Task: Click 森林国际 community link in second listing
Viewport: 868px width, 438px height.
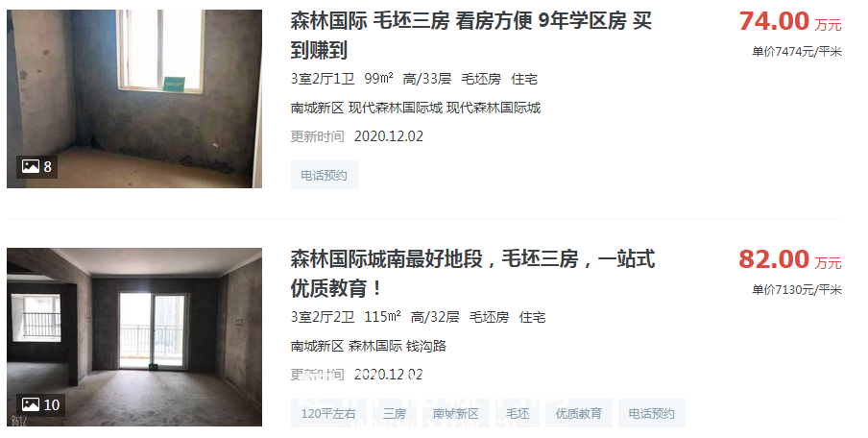Action: point(374,346)
